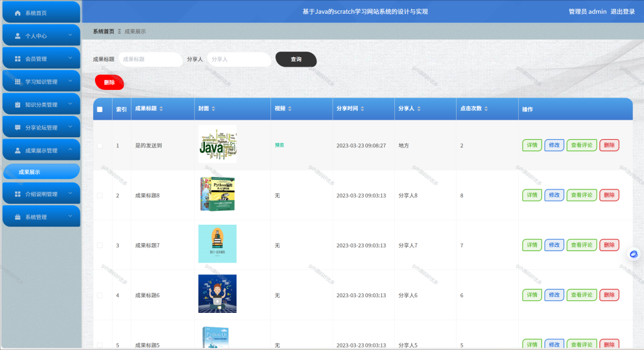The image size is (644, 350).
Task: Expand the 学习知识管理 menu chevron
Action: point(70,81)
